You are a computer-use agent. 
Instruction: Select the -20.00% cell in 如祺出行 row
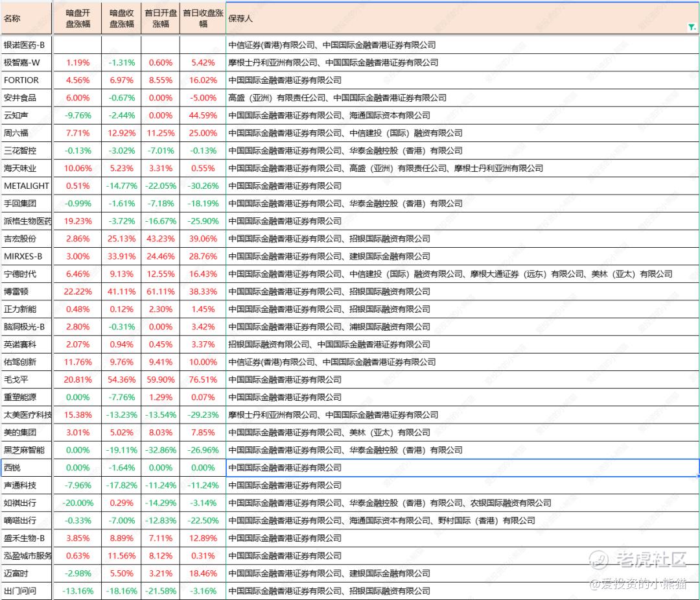tap(78, 503)
